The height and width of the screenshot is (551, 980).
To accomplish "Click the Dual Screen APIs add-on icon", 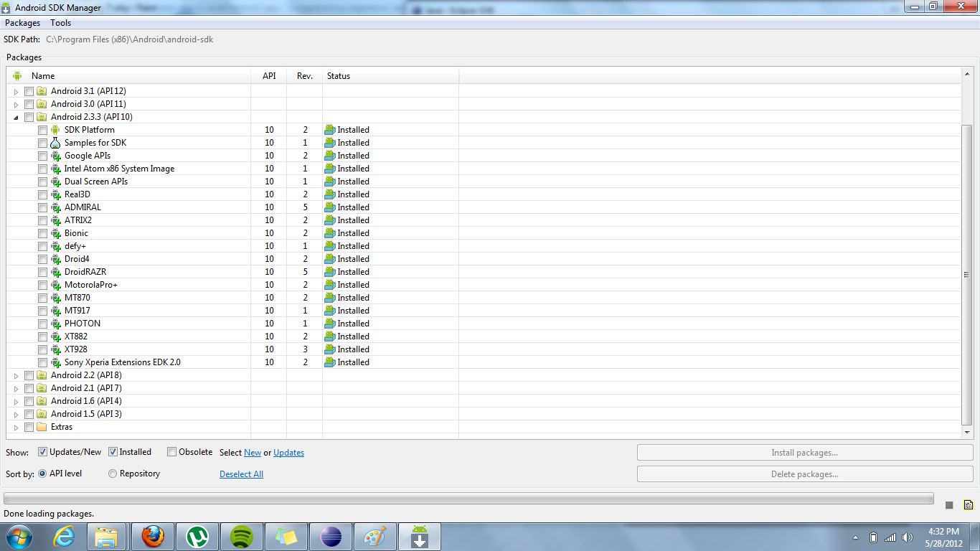I will click(55, 182).
